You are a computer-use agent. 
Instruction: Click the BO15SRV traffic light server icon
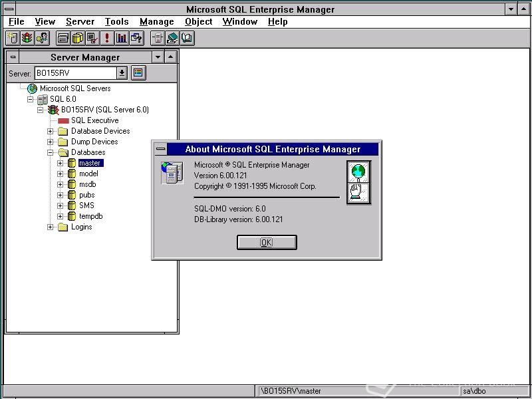tap(53, 110)
